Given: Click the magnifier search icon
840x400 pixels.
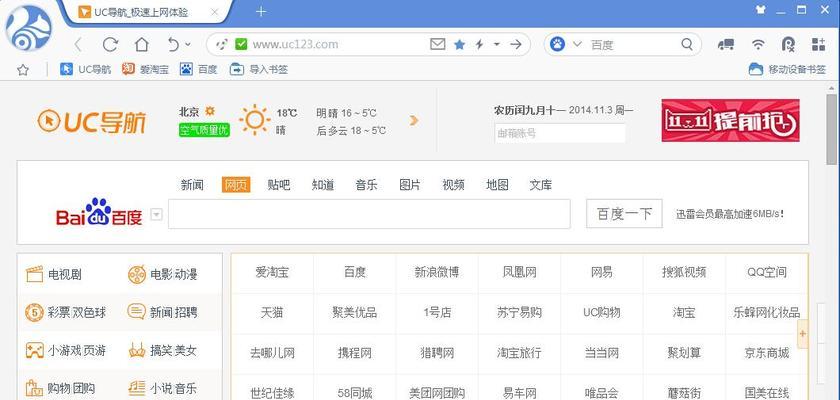Looking at the screenshot, I should [x=687, y=44].
